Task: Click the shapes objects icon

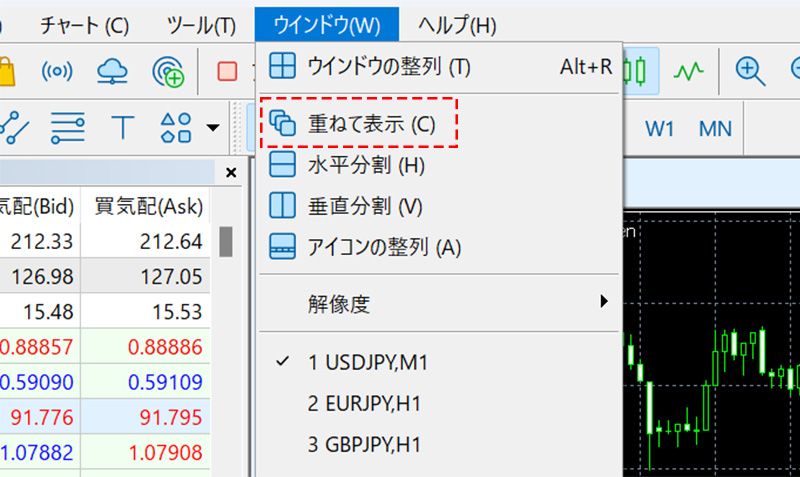Action: pyautogui.click(x=176, y=127)
